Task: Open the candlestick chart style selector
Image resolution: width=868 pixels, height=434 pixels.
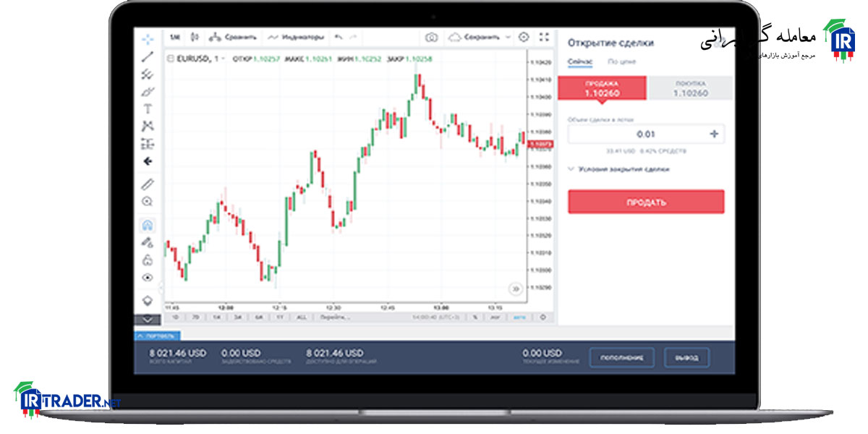Action: pyautogui.click(x=195, y=37)
